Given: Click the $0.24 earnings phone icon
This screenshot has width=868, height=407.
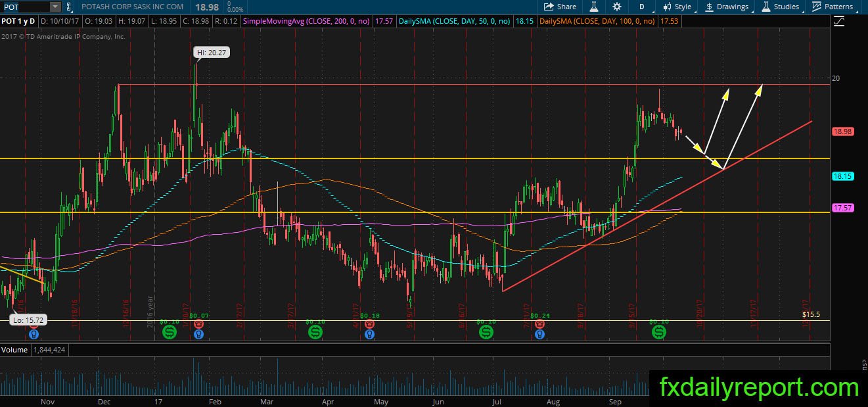Looking at the screenshot, I should tap(539, 323).
